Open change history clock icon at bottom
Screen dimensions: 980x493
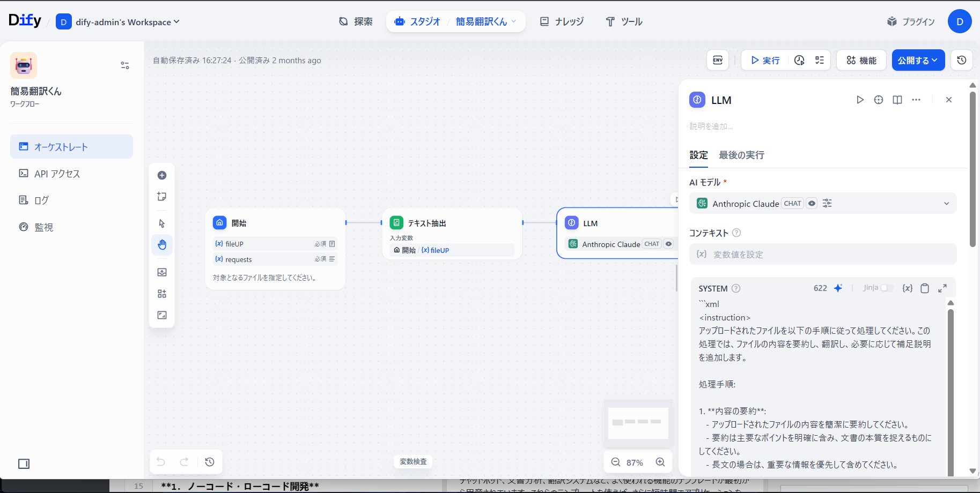[x=210, y=462]
